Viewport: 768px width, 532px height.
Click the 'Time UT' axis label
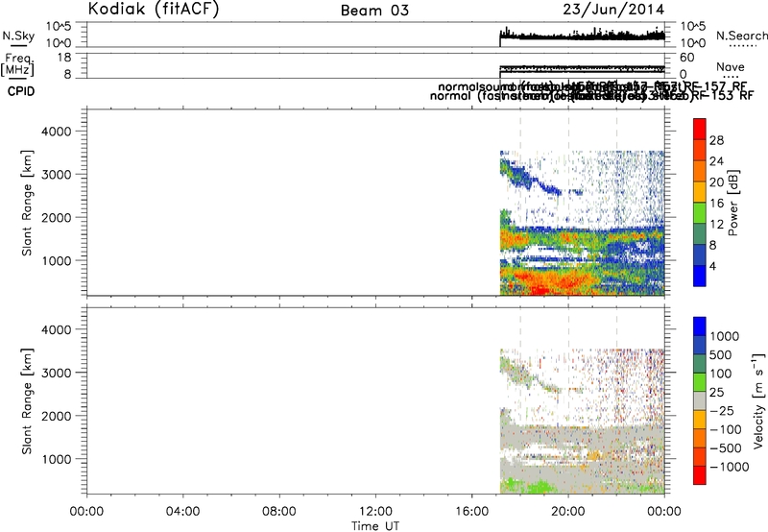375,526
